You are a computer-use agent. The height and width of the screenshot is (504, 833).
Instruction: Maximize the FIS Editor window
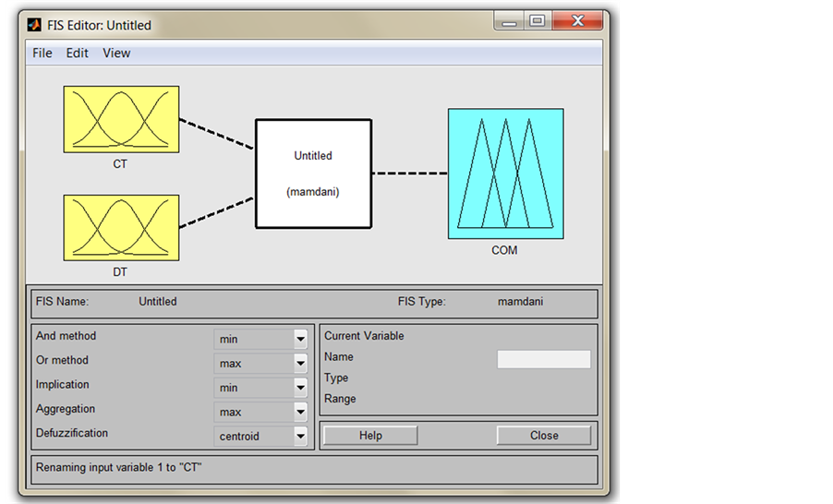coord(537,20)
